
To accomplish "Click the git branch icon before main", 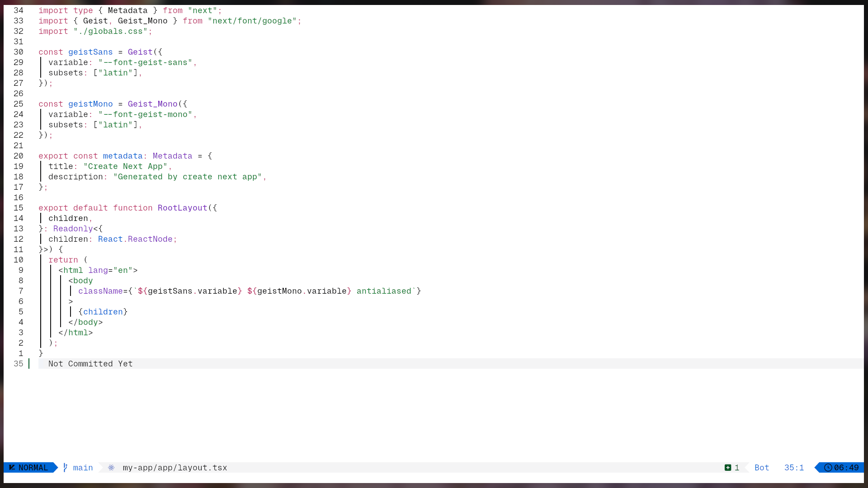I will (66, 468).
